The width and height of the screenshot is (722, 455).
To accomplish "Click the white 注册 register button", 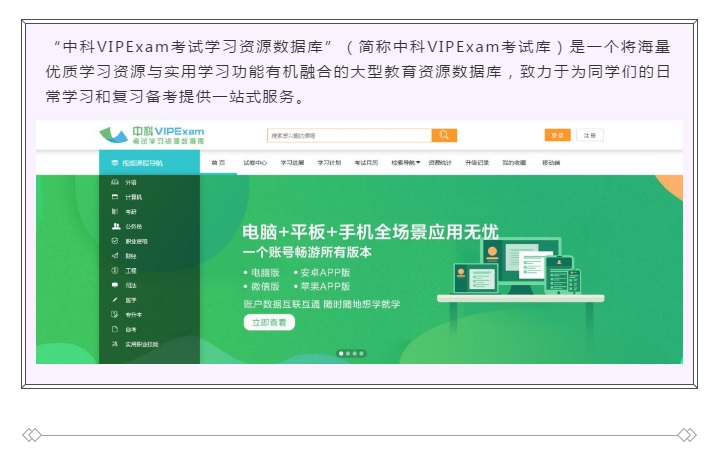I will tap(590, 135).
